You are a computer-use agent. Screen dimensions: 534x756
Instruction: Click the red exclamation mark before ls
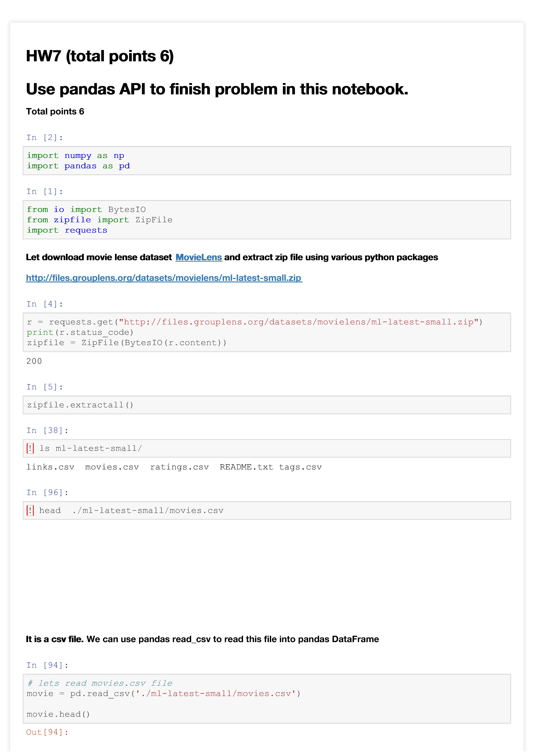[x=30, y=449]
